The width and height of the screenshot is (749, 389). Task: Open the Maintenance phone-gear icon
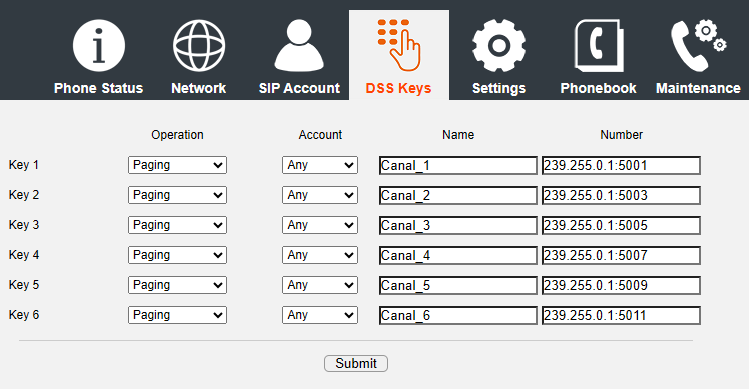click(698, 46)
